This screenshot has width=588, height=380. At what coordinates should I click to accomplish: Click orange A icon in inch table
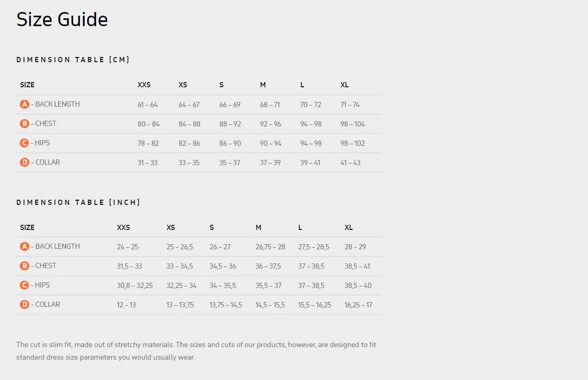pyautogui.click(x=24, y=247)
